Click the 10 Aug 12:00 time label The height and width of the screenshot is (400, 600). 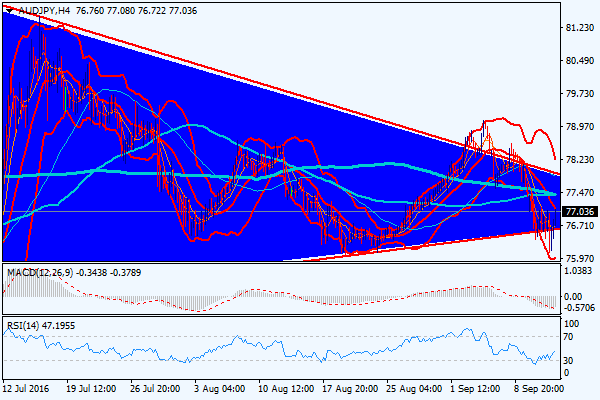click(284, 389)
